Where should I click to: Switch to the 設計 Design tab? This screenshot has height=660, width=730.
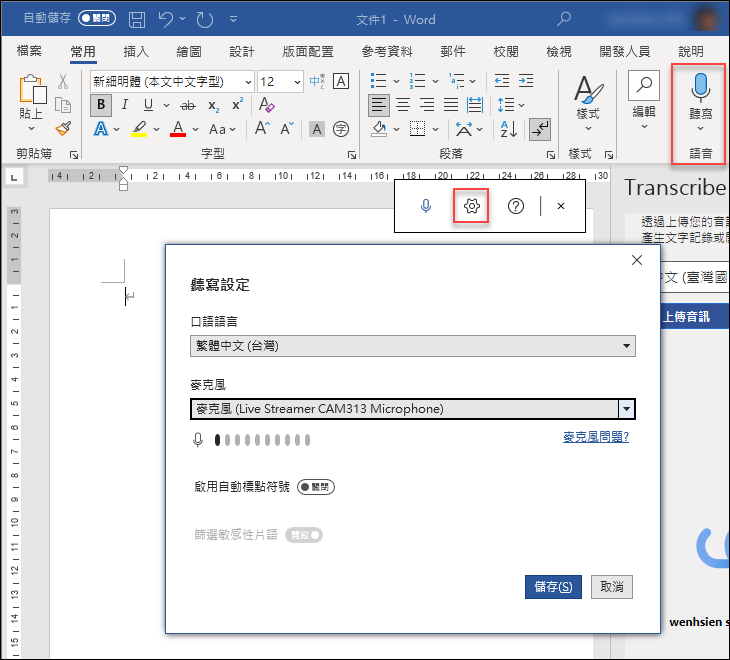coord(242,52)
